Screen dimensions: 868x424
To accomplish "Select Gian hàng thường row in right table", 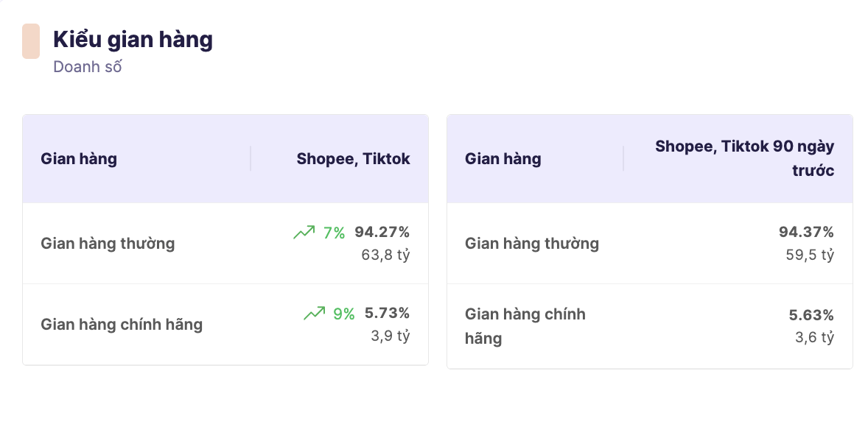I will click(x=532, y=244).
